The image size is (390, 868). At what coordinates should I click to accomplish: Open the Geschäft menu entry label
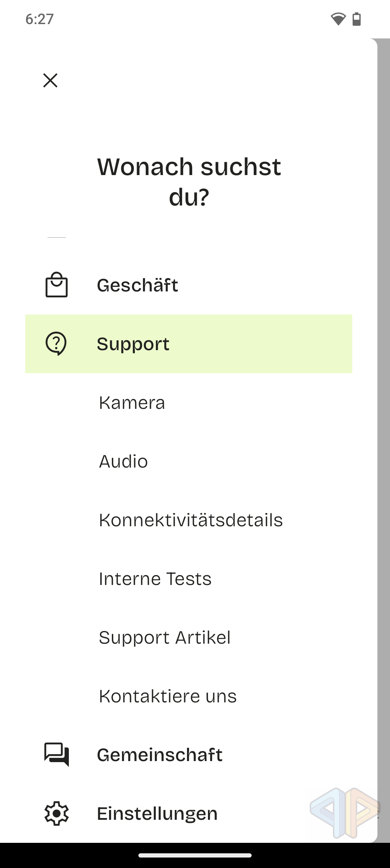click(x=137, y=285)
